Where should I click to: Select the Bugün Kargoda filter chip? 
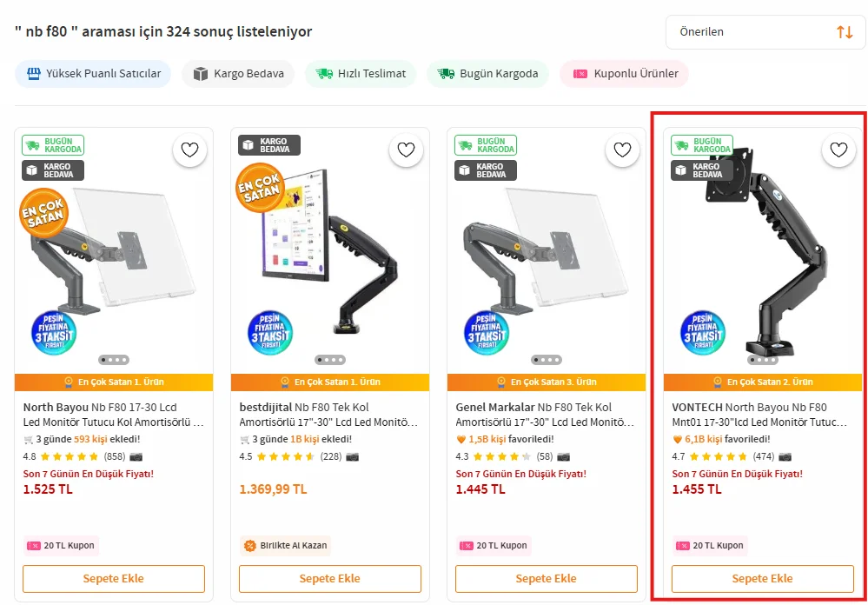tap(487, 74)
